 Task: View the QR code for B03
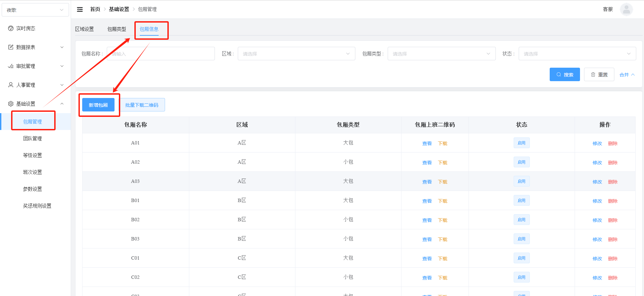(427, 239)
